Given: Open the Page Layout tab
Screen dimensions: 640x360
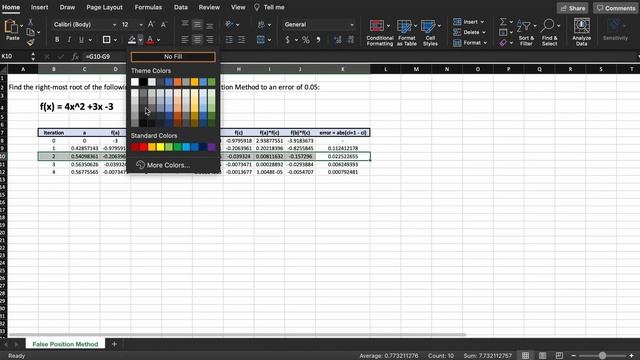Looking at the screenshot, I should (x=104, y=7).
